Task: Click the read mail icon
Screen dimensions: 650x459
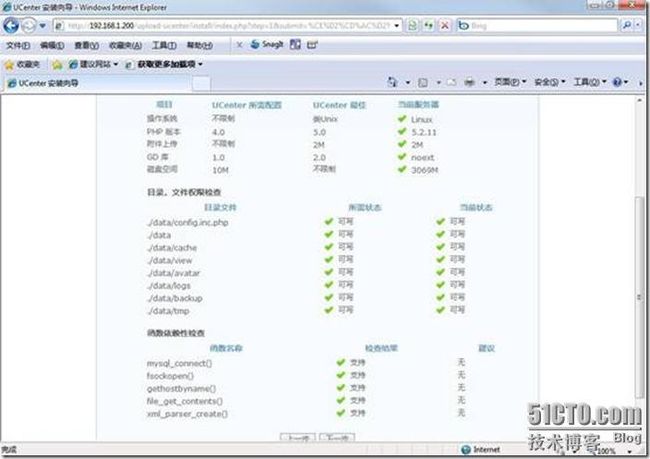Action: click(x=451, y=83)
